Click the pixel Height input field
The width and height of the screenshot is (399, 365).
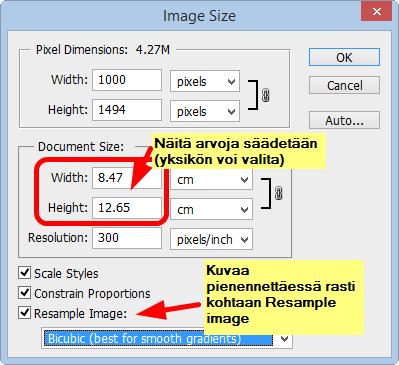point(127,110)
